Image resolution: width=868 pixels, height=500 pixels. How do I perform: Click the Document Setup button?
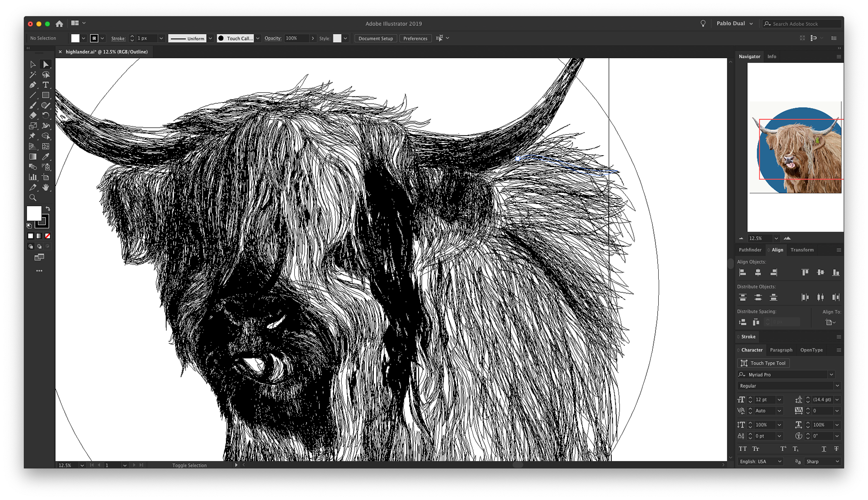[x=375, y=38]
